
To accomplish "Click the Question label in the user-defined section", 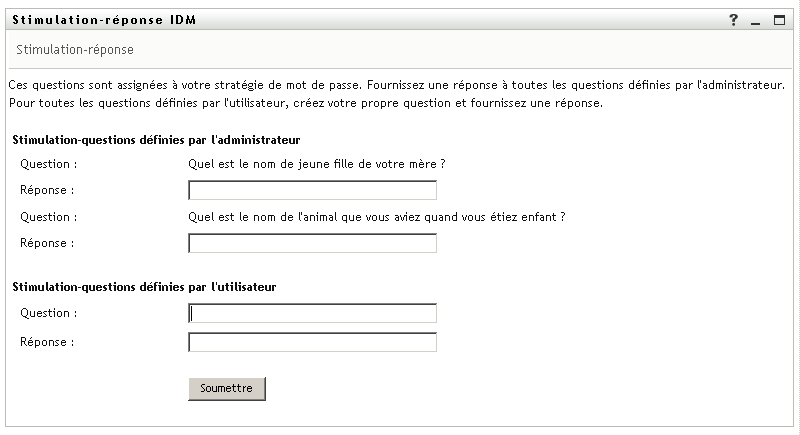I will pyautogui.click(x=48, y=313).
